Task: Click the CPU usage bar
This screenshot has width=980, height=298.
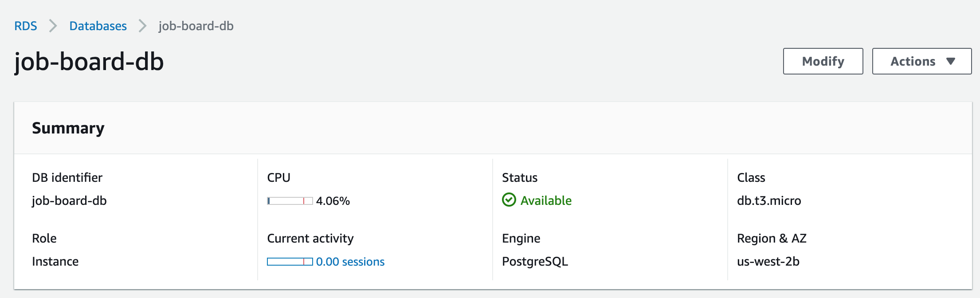Action: (x=290, y=201)
